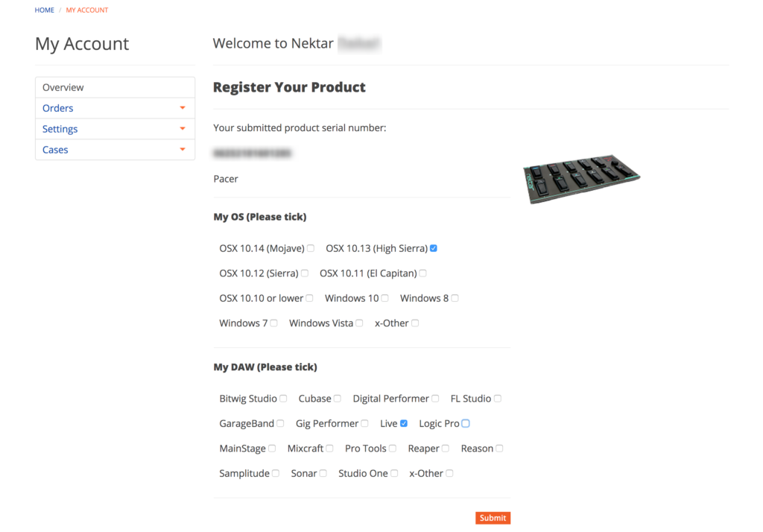Go to the HOME breadcrumb link
Image resolution: width=763 pixels, height=532 pixels.
tap(45, 10)
